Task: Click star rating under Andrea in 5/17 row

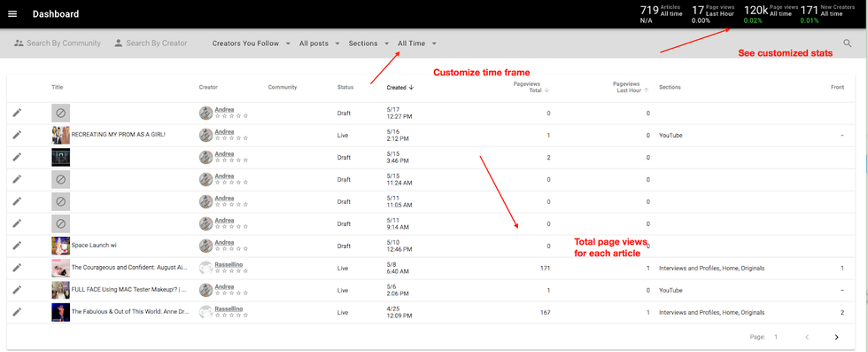Action: (x=231, y=116)
